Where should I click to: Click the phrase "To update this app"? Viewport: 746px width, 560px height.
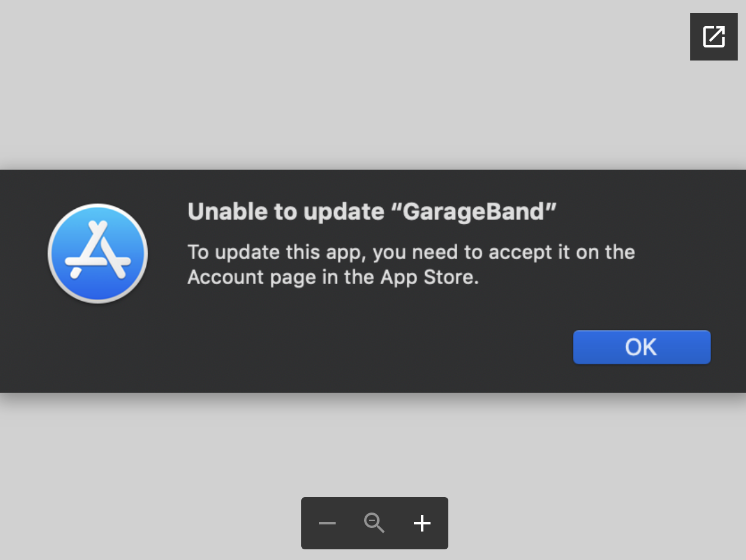point(276,253)
